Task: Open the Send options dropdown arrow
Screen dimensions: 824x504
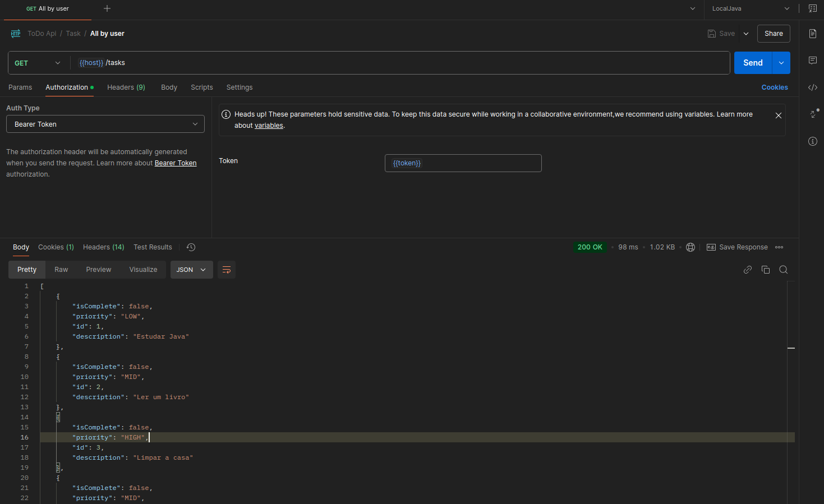Action: (781, 63)
